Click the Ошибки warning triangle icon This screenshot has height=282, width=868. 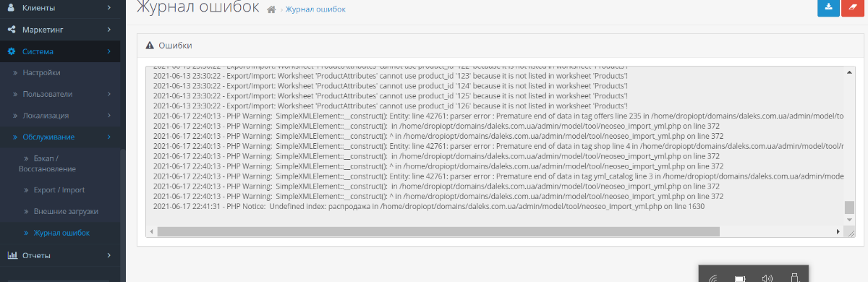150,46
